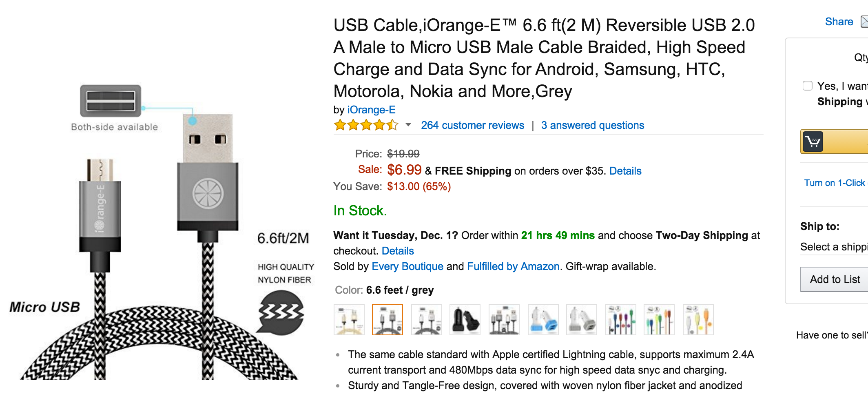Visit the iOrange-E brand page
The image size is (868, 394).
click(x=371, y=110)
